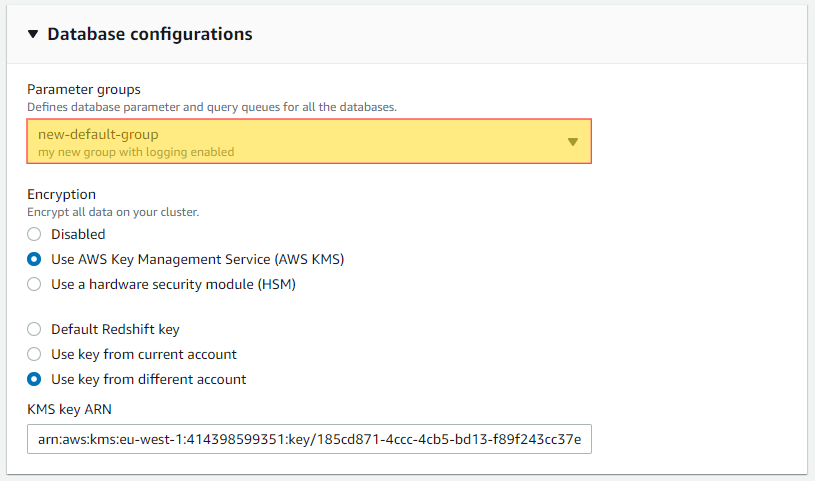Click the KMS key ARN field label
The height and width of the screenshot is (481, 815).
coord(69,410)
